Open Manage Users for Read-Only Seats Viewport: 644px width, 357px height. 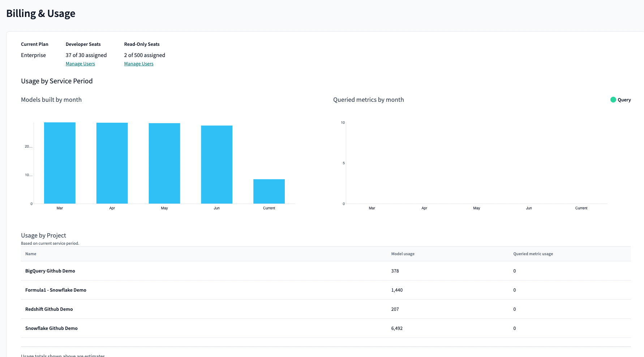click(138, 64)
